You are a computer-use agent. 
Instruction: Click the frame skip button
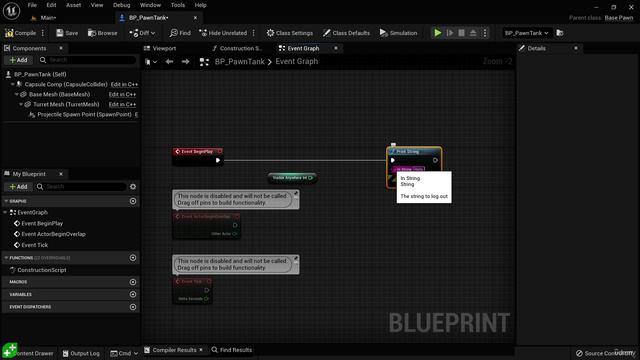pyautogui.click(x=449, y=33)
